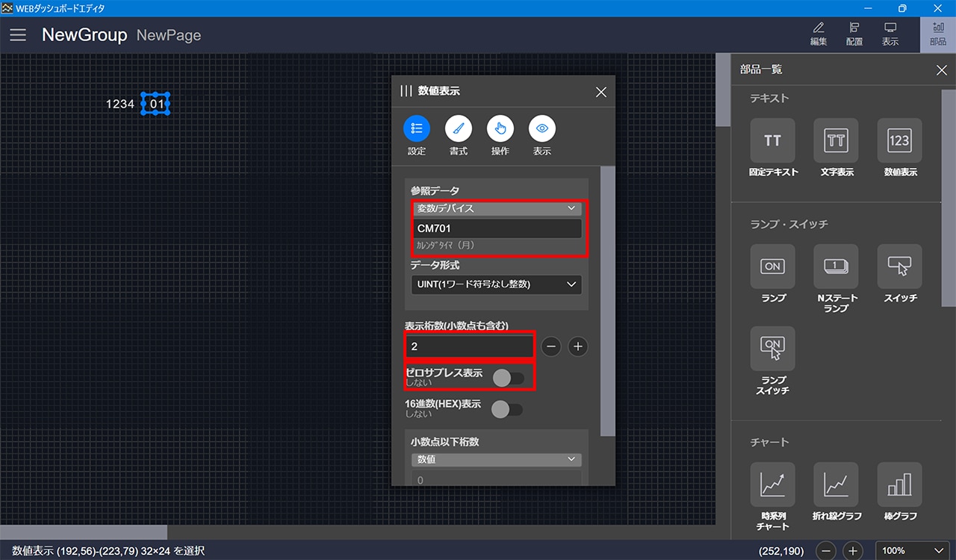Screen dimensions: 956x560
Task: Select the スイッチ part icon
Action: tap(899, 267)
